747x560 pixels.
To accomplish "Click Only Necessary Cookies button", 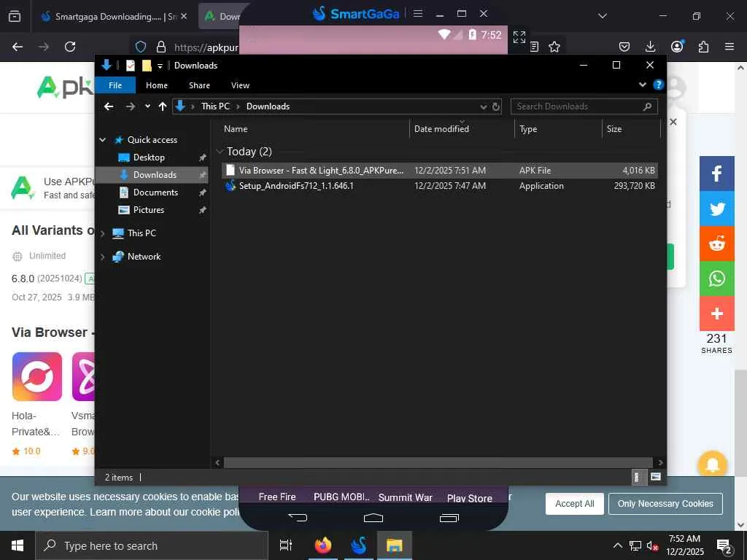I will [665, 504].
